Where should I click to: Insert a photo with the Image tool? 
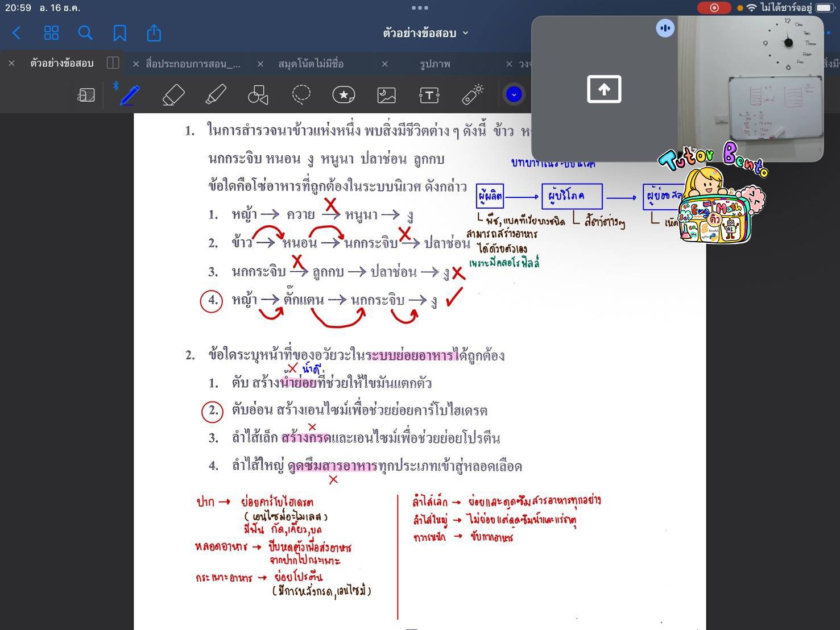click(x=386, y=95)
